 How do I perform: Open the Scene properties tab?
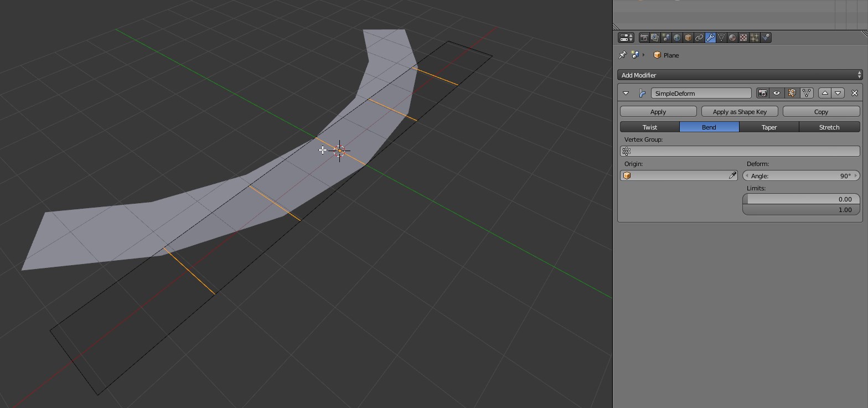click(x=666, y=38)
